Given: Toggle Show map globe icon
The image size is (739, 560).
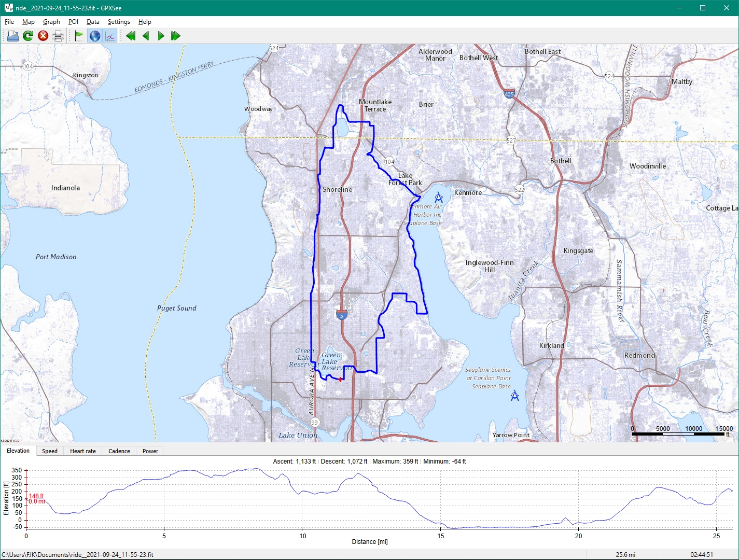Looking at the screenshot, I should (94, 36).
